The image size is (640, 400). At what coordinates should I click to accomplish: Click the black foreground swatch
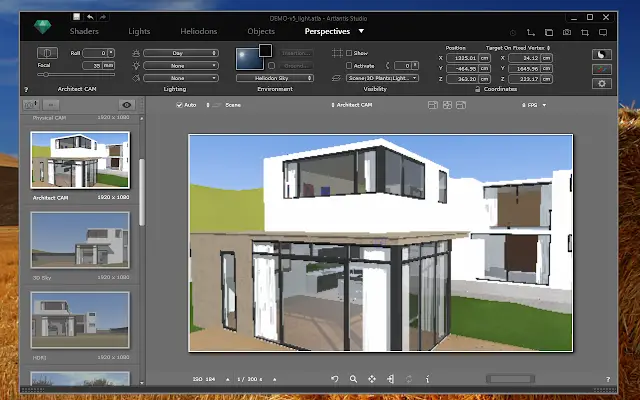pos(265,51)
